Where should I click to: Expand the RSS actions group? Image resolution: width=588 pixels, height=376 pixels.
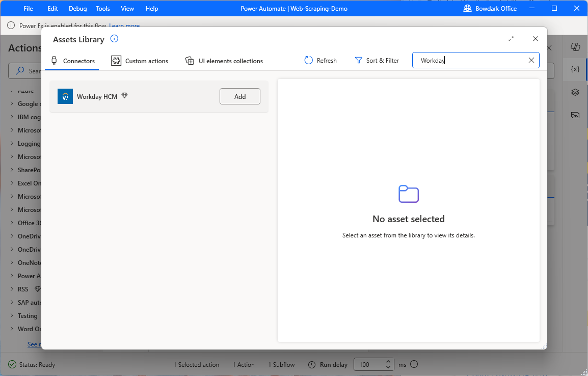(12, 289)
